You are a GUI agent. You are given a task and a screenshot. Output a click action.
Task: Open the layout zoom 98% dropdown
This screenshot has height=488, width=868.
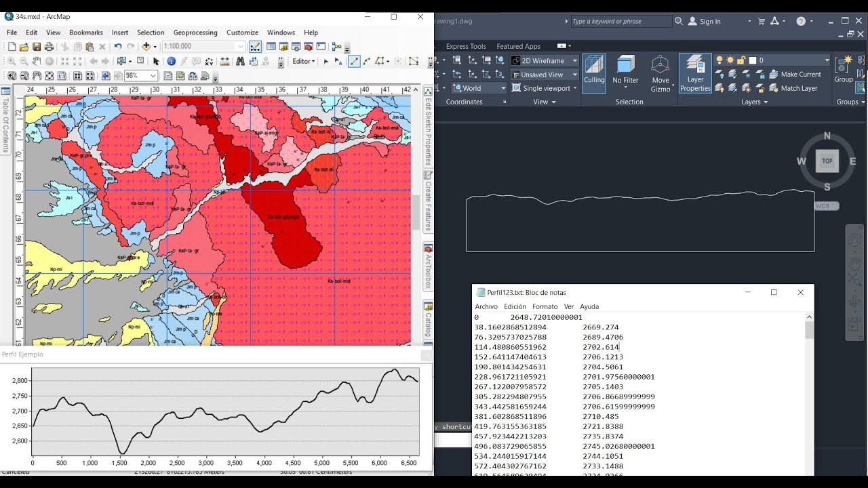(x=153, y=76)
